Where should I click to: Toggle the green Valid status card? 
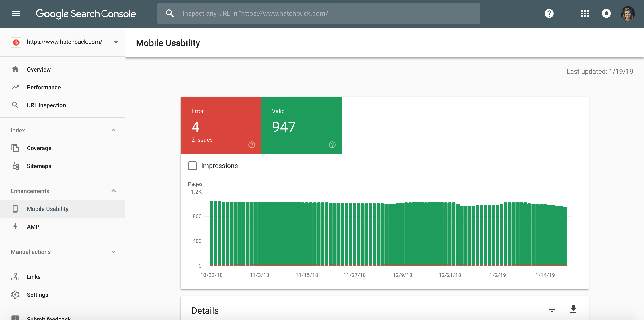301,125
